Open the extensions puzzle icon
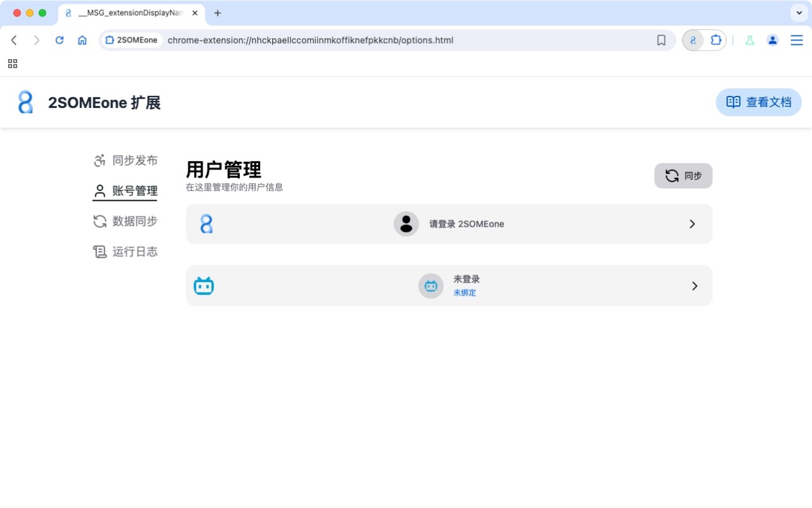Viewport: 812px width, 508px height. (x=716, y=40)
